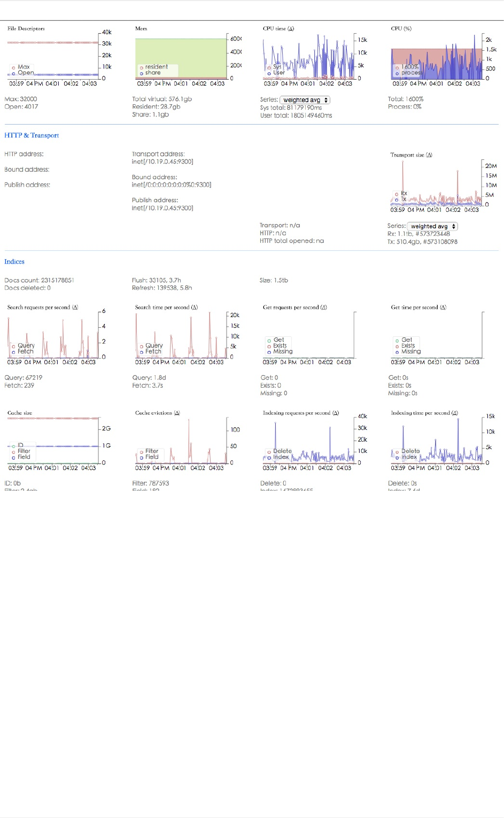Click the Rx legend marker in Transport size
Image resolution: width=504 pixels, height=818 pixels.
[397, 194]
